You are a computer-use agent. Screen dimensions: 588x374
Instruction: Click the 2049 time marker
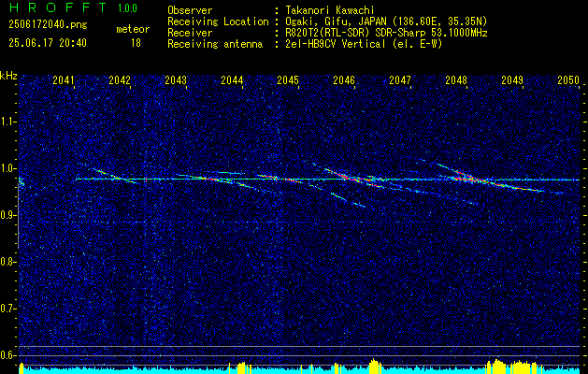pyautogui.click(x=512, y=80)
